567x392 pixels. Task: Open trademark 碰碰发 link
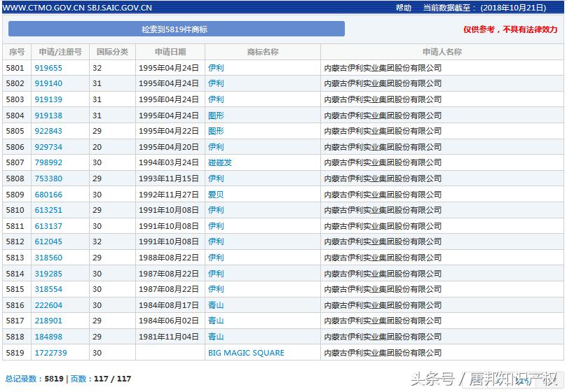(220, 162)
